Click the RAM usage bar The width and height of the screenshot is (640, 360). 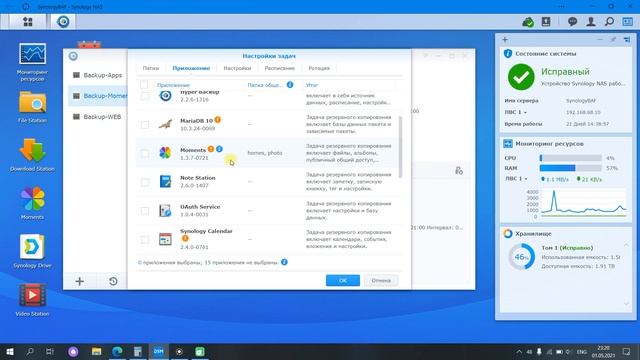tap(570, 168)
